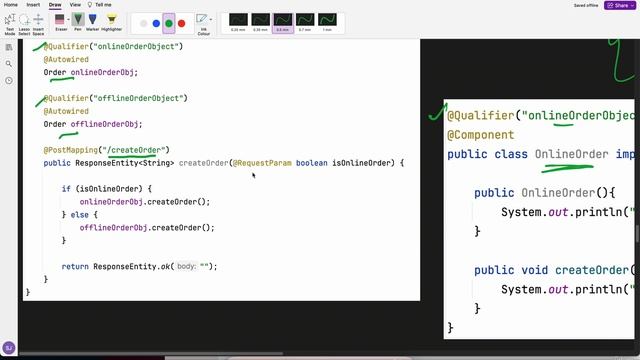This screenshot has width=640, height=360.
Task: Click the @PostMapping("/createOrder") line
Action: click(x=106, y=150)
